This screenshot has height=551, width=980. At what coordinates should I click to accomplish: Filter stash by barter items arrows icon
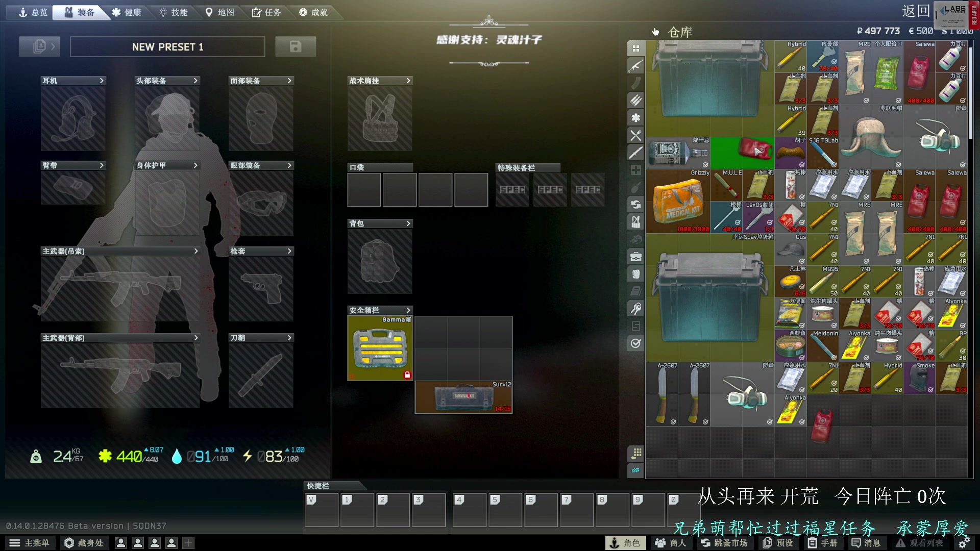(x=635, y=205)
